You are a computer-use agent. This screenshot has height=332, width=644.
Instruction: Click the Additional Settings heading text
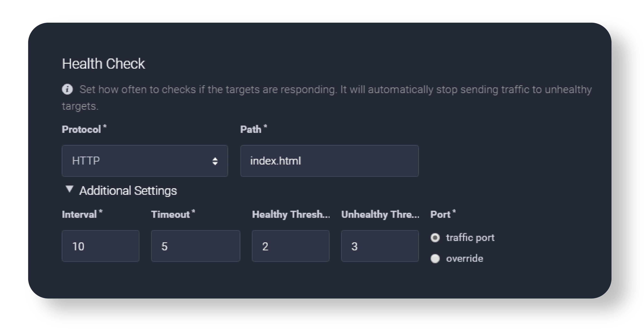coord(128,191)
